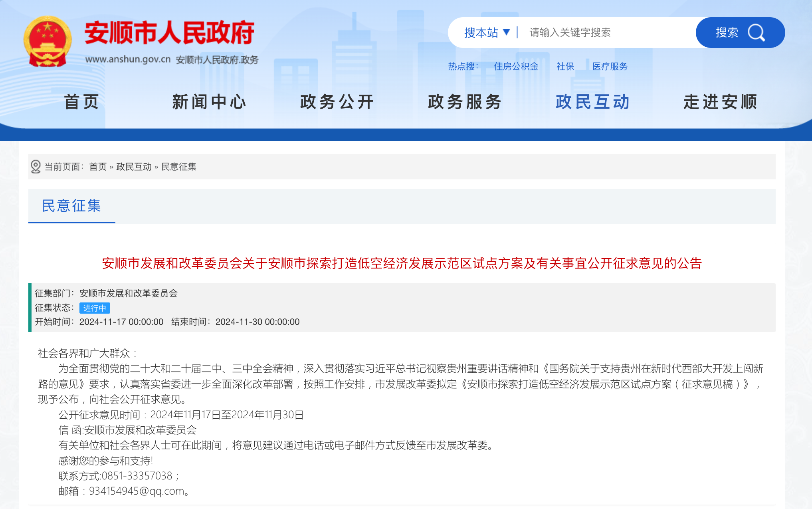Select the 民意征集 section tab

point(71,206)
